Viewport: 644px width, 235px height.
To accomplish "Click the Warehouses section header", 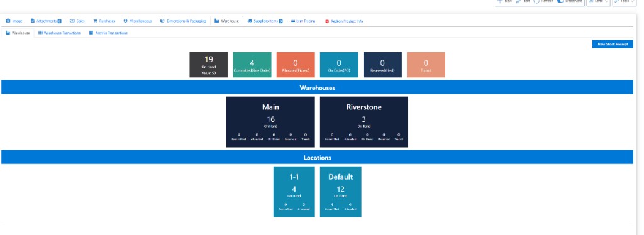I will click(317, 87).
